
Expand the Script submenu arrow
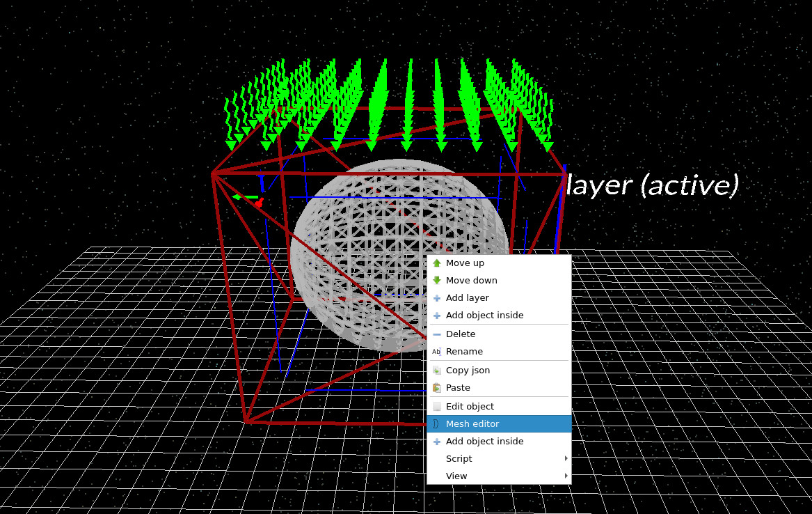tap(565, 458)
